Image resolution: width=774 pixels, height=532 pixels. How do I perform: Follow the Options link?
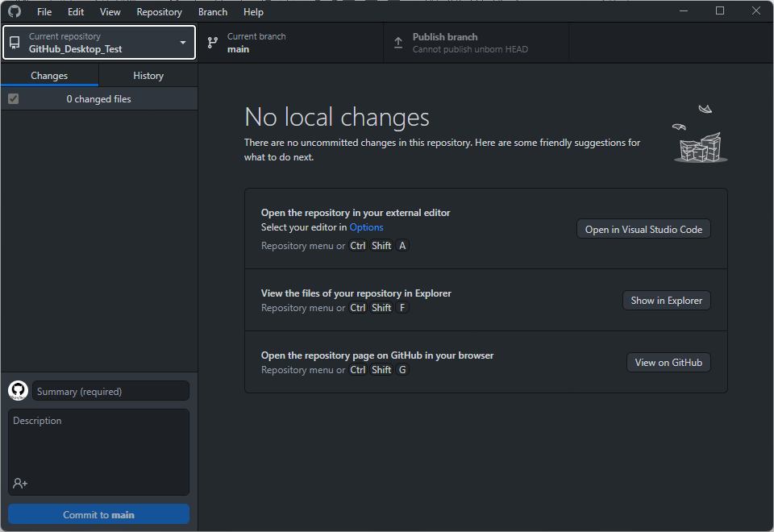click(366, 227)
